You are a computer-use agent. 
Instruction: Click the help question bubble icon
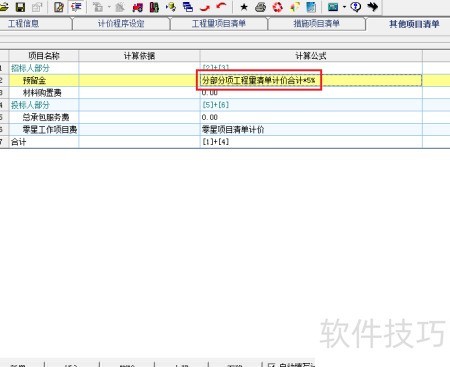[356, 7]
